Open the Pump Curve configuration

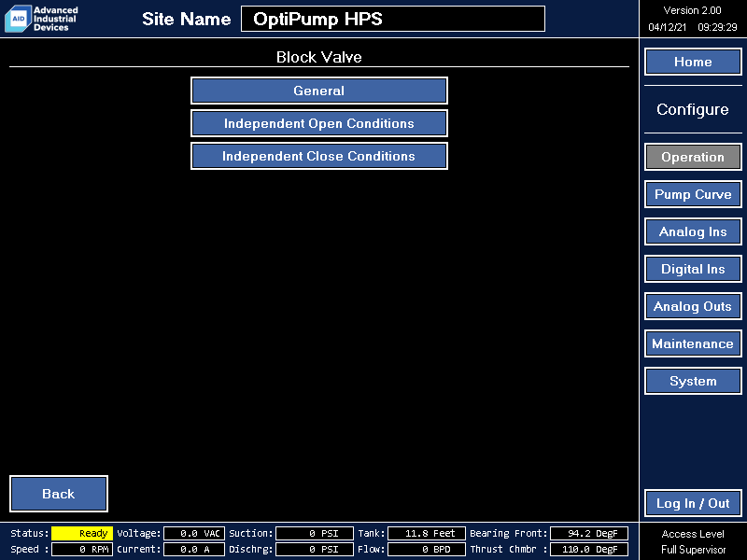[x=693, y=194]
